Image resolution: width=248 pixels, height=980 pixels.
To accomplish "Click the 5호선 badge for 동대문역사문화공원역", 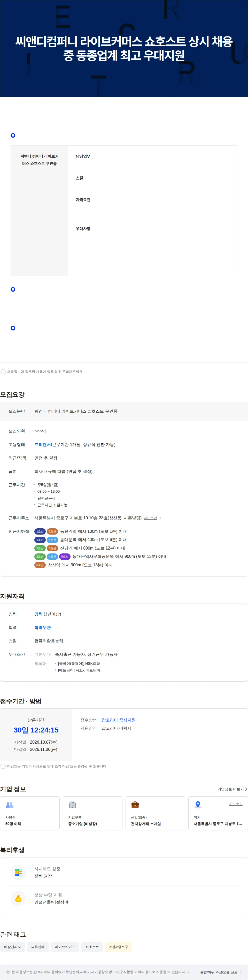I will tap(65, 557).
